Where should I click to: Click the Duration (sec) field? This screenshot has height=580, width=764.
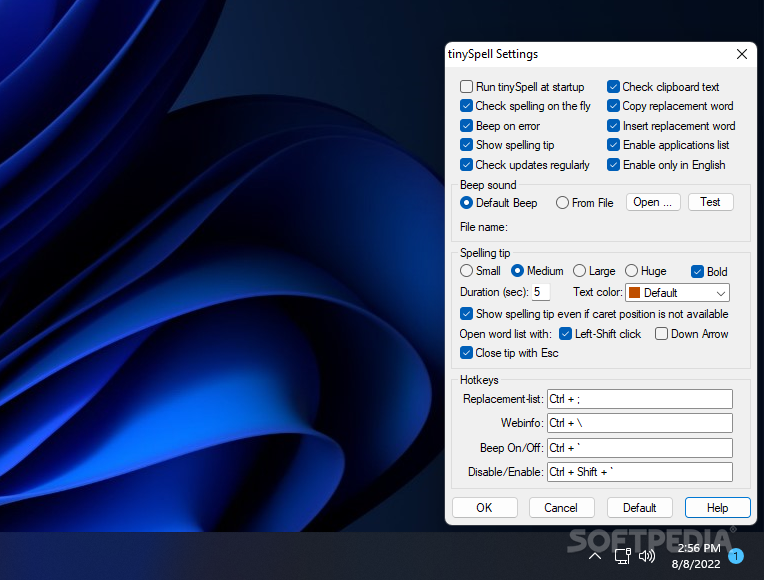541,292
